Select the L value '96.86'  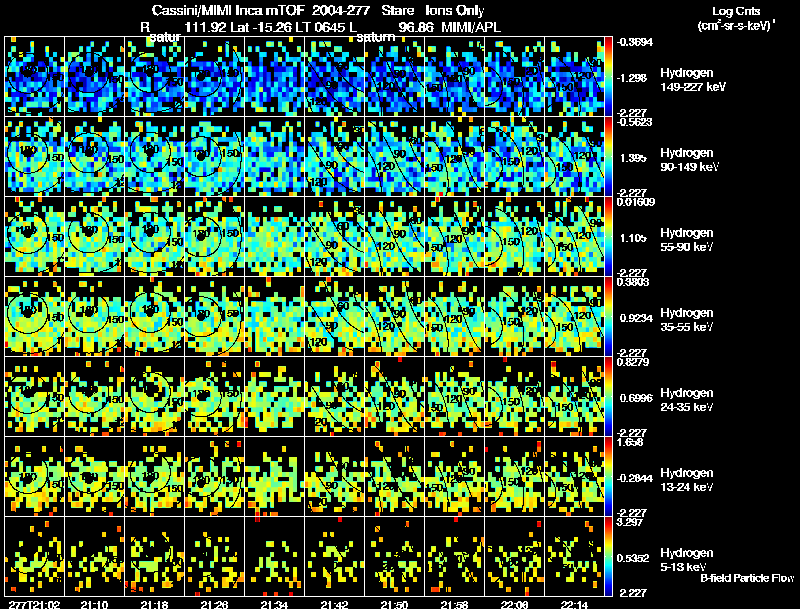click(x=416, y=27)
